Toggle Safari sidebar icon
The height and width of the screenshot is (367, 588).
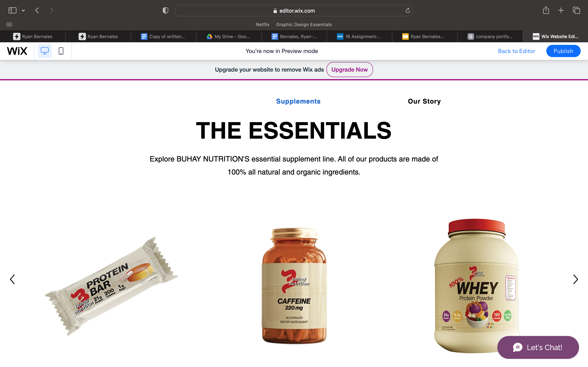pyautogui.click(x=12, y=10)
